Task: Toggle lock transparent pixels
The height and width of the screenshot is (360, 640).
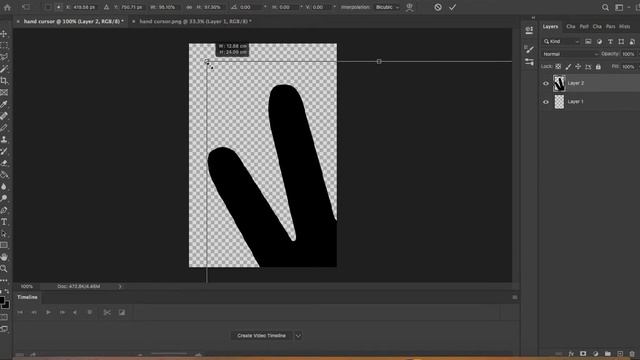Action: [x=558, y=67]
